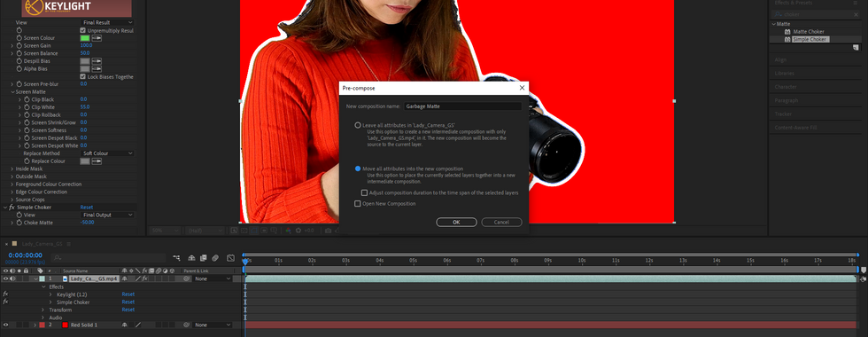Image resolution: width=868 pixels, height=337 pixels.
Task: Toggle Lock Biases Together checkbox
Action: pyautogui.click(x=83, y=76)
